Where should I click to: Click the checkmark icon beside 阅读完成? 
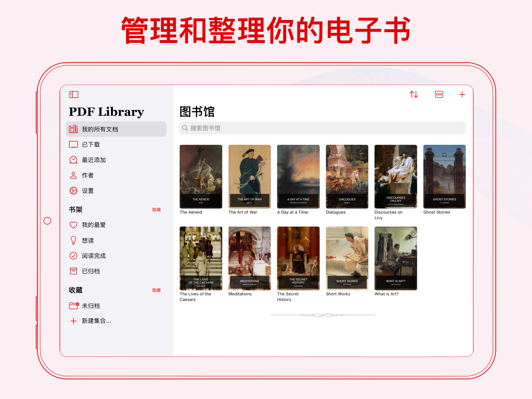point(73,256)
